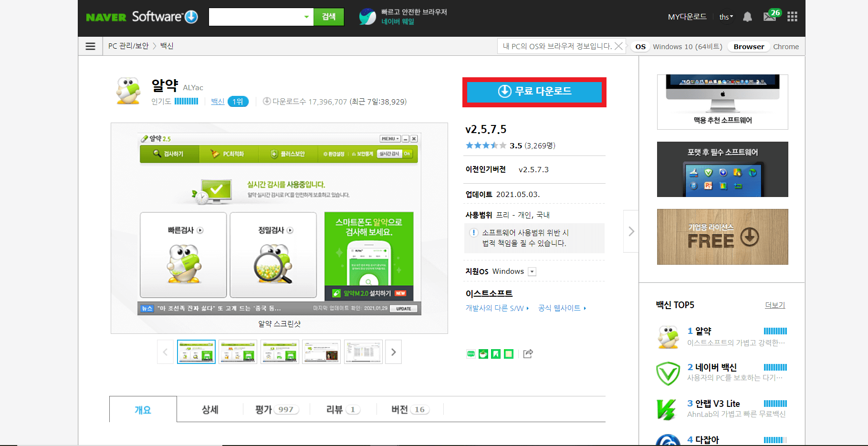Screen dimensions: 868x446
Task: Switch to the 버전 16 tab
Action: 410,409
